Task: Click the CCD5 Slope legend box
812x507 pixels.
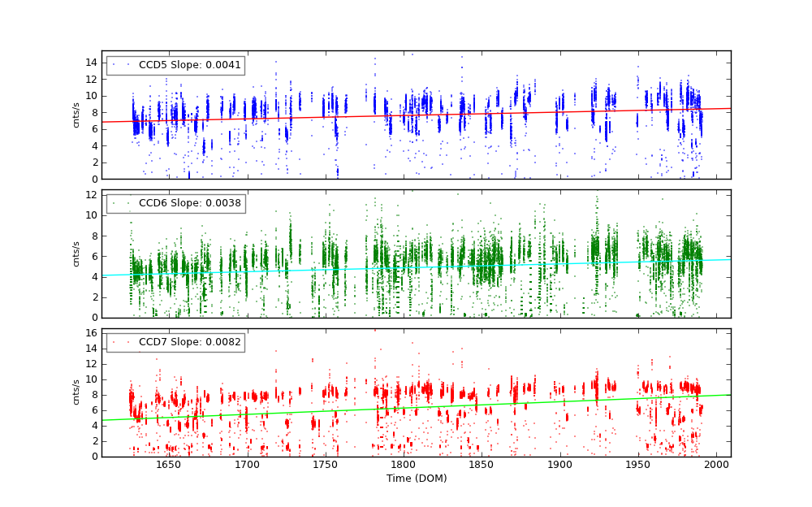Action: point(175,65)
